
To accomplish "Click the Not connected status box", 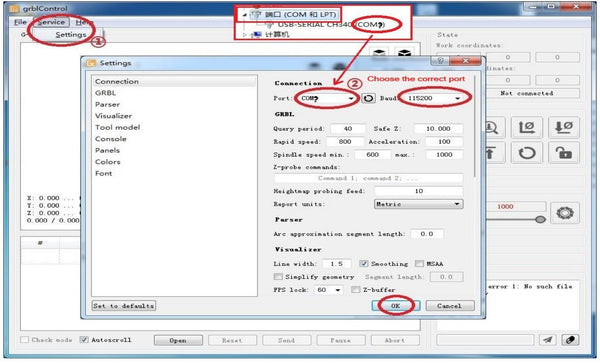I will [533, 93].
